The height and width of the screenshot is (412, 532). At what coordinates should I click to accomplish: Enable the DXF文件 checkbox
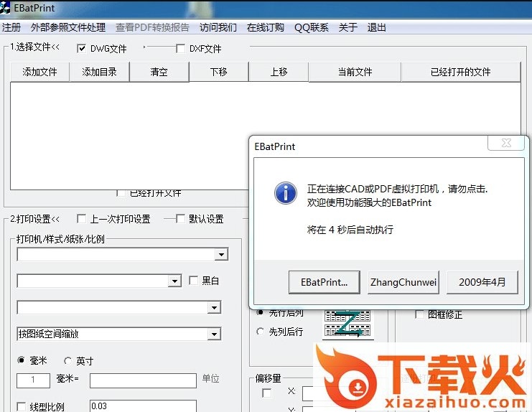[180, 49]
